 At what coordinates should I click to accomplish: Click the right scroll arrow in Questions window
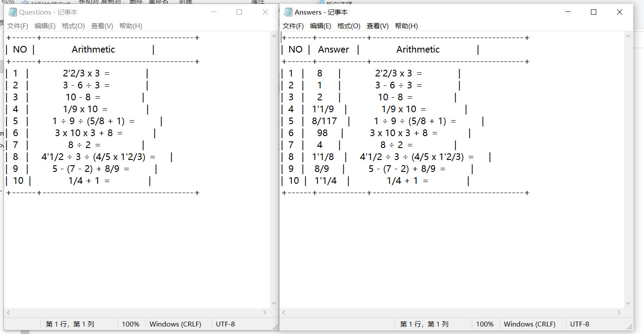pyautogui.click(x=265, y=312)
